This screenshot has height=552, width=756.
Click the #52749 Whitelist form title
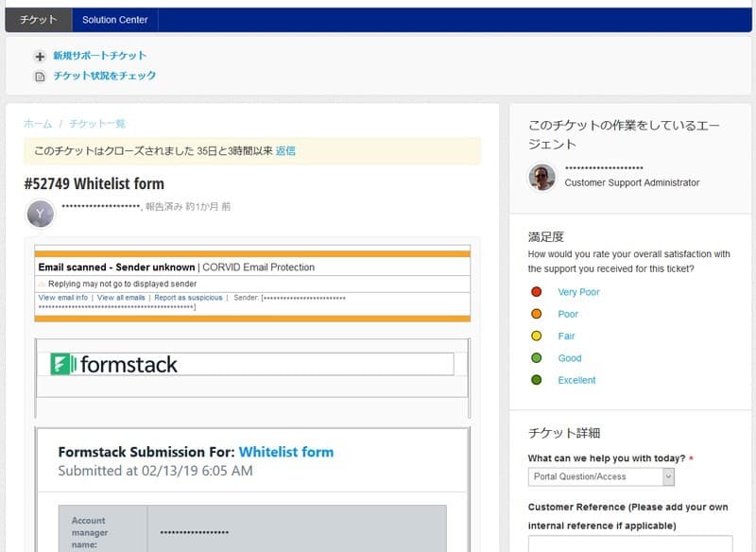pos(94,183)
